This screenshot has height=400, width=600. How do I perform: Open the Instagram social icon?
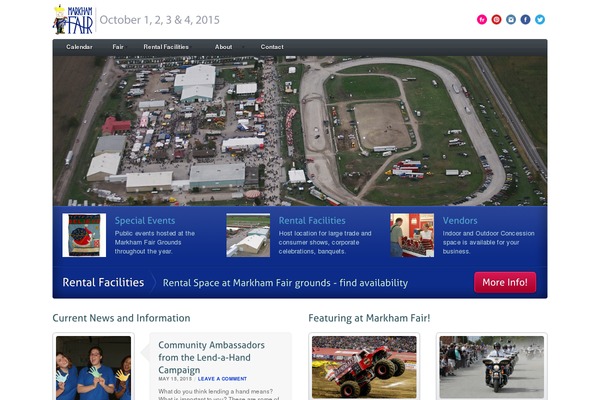pyautogui.click(x=511, y=20)
